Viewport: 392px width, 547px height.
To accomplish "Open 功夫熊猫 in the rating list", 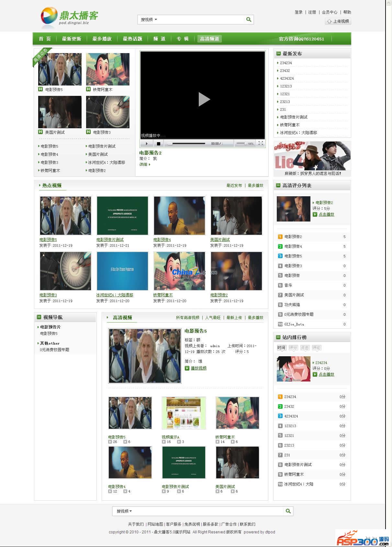I will (292, 305).
